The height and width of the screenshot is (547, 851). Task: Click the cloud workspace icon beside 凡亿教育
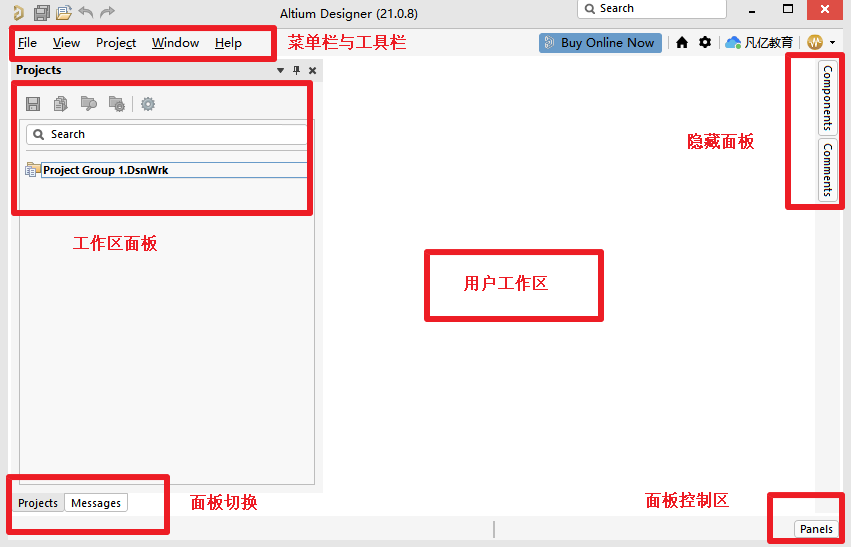tap(733, 42)
